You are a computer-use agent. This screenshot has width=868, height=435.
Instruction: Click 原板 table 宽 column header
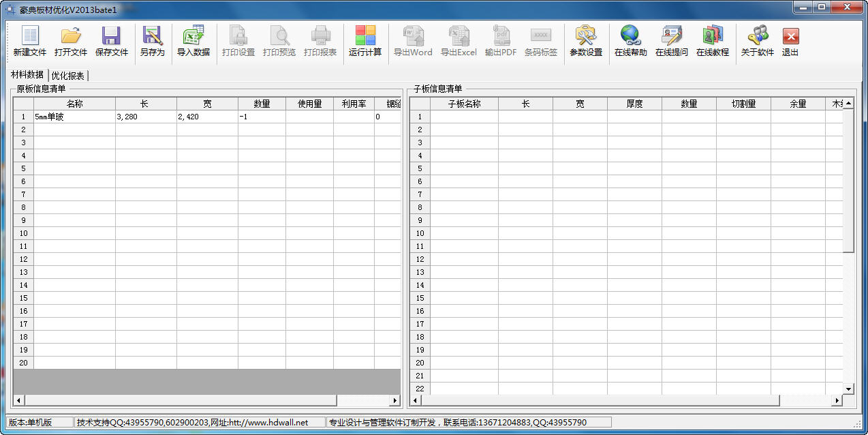(x=207, y=104)
